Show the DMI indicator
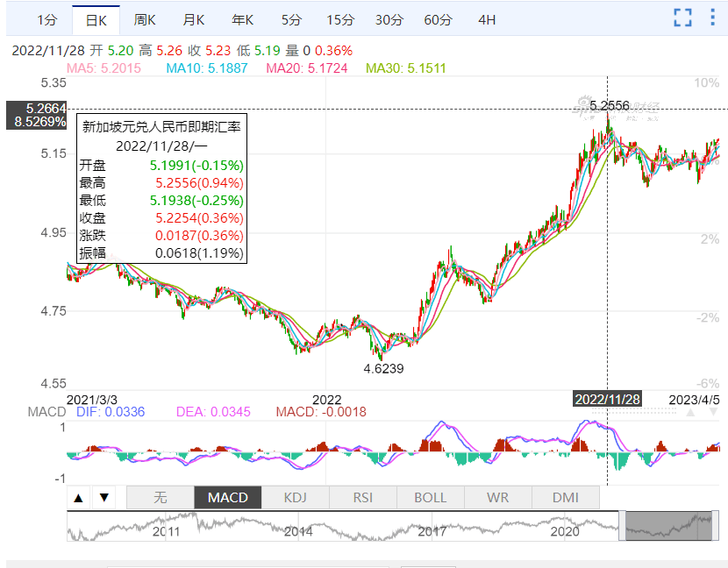The image size is (728, 568). point(566,498)
